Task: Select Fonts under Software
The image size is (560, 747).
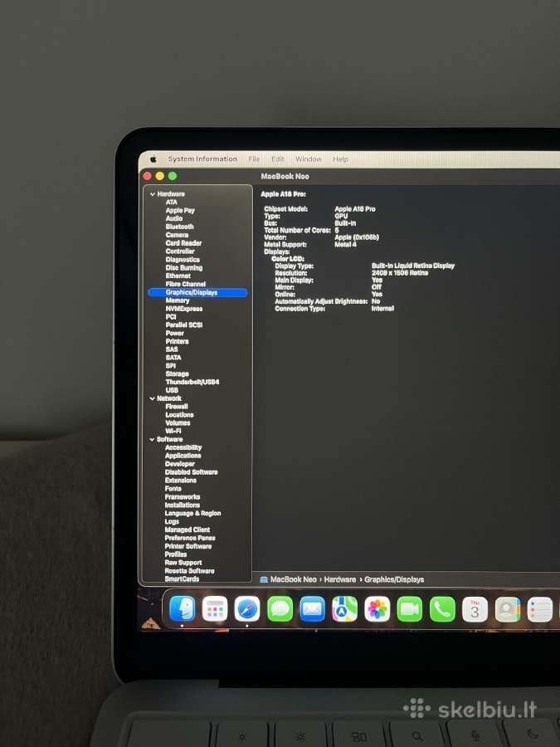Action: [173, 489]
